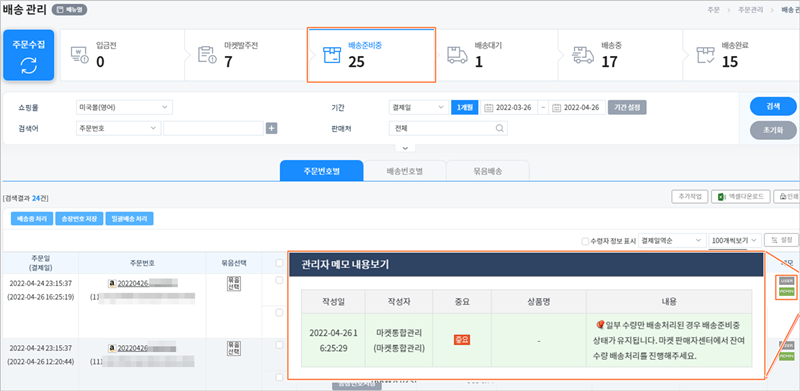Open the 결제일역순 sort dropdown

(671, 240)
